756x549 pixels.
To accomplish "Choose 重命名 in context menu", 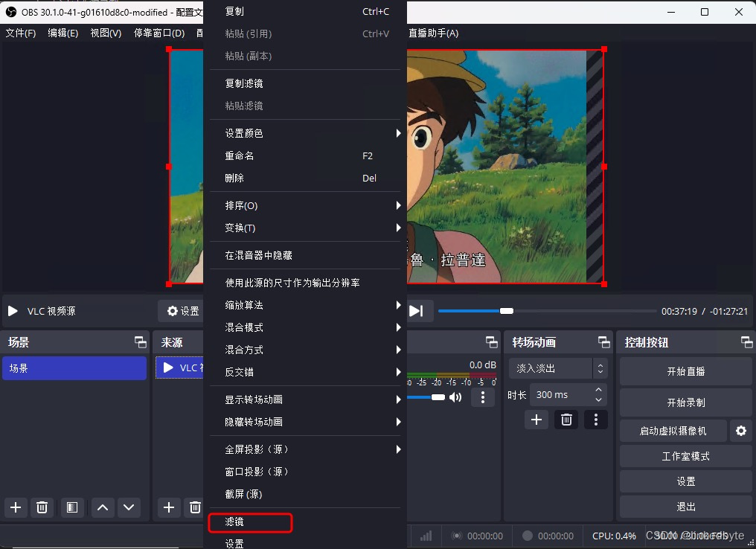I will click(305, 155).
